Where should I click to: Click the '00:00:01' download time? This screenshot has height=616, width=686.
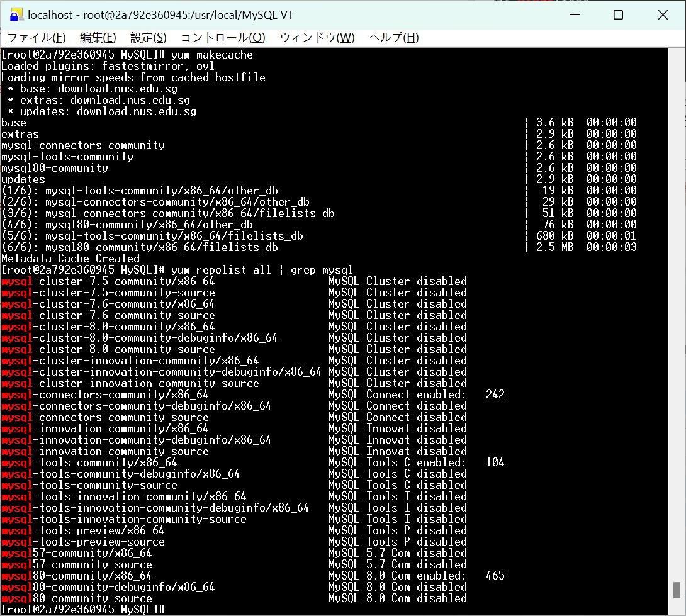pos(612,236)
